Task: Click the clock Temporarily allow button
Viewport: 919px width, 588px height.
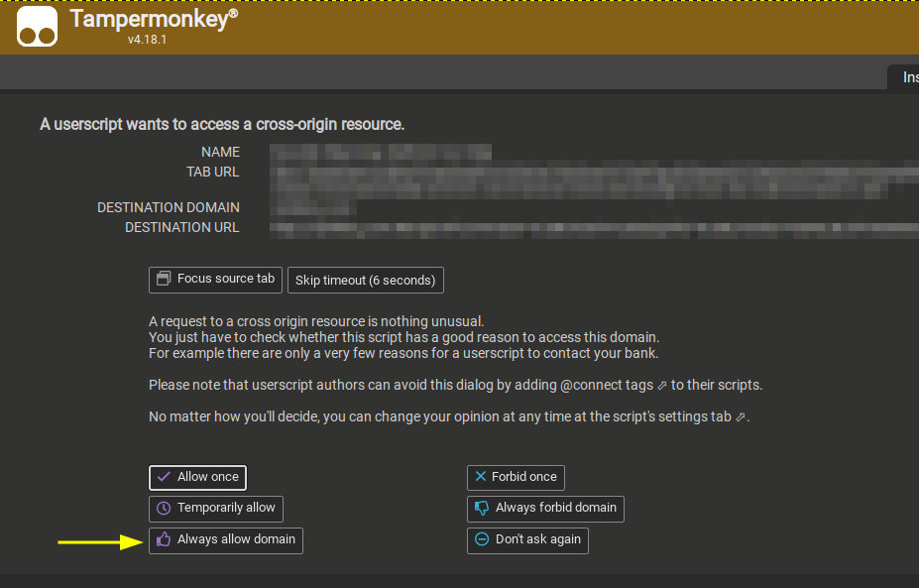Action: [x=215, y=508]
